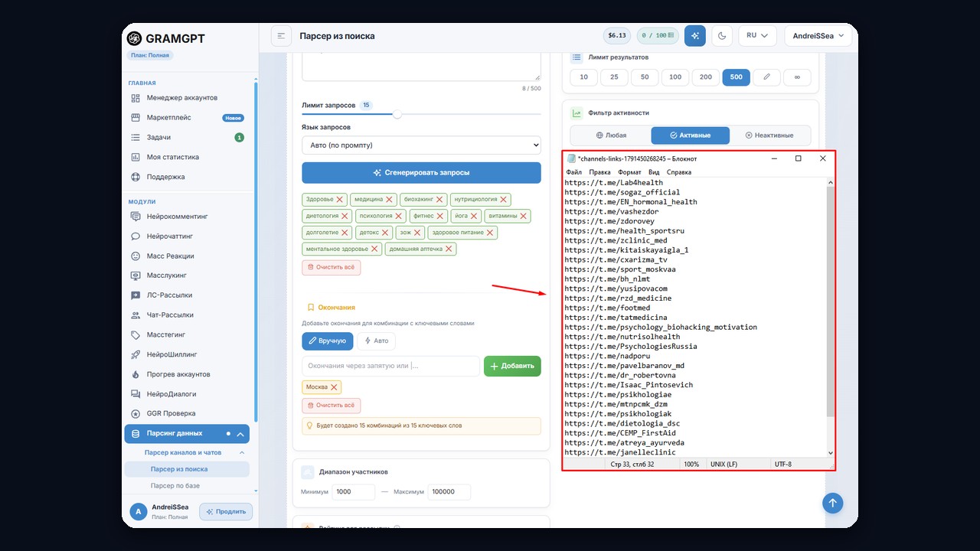
Task: Select 'Любая' activity filter option
Action: click(x=611, y=135)
